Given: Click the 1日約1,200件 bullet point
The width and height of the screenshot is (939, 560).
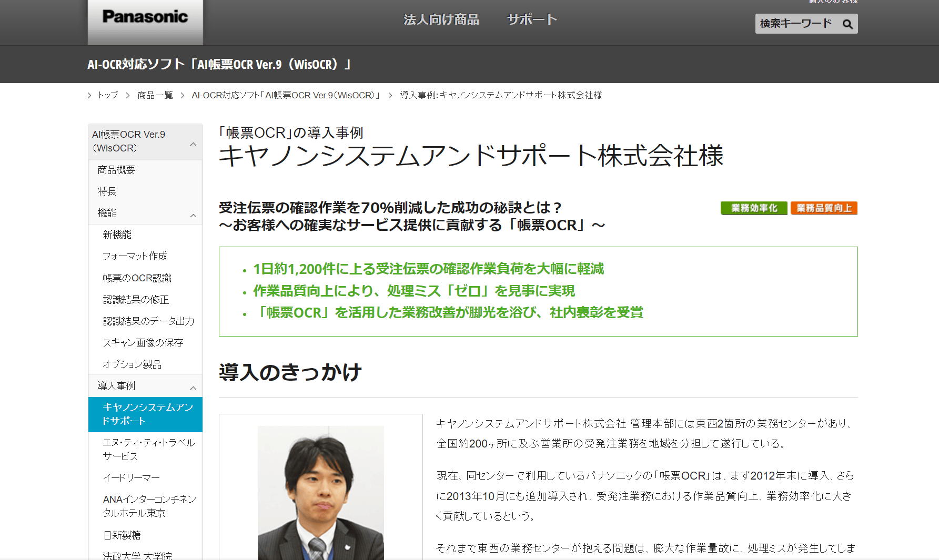Looking at the screenshot, I should [429, 269].
